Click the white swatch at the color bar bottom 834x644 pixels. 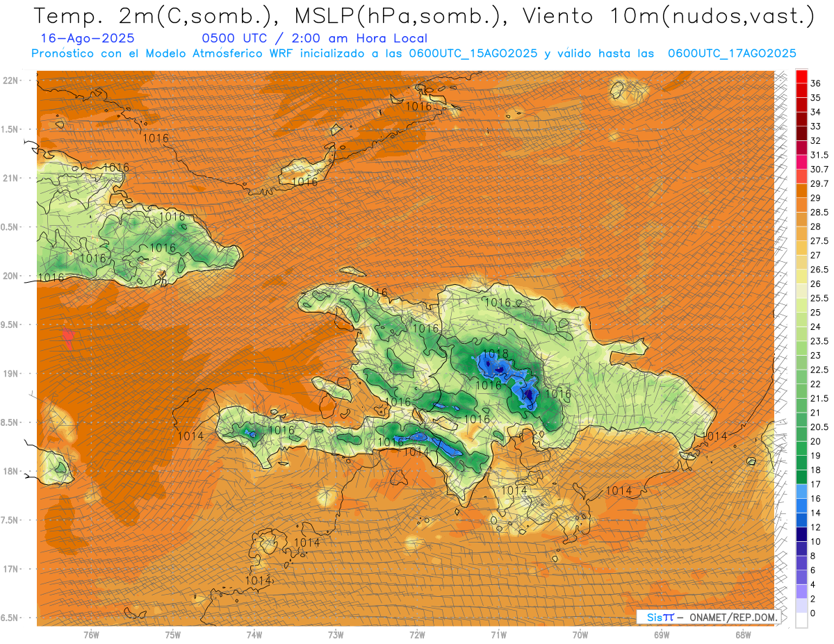[x=801, y=620]
